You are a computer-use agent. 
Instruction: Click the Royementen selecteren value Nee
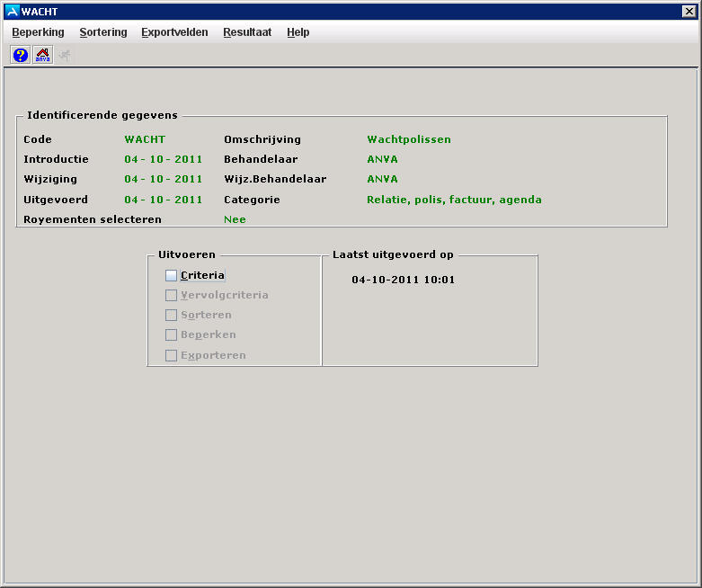[x=235, y=219]
